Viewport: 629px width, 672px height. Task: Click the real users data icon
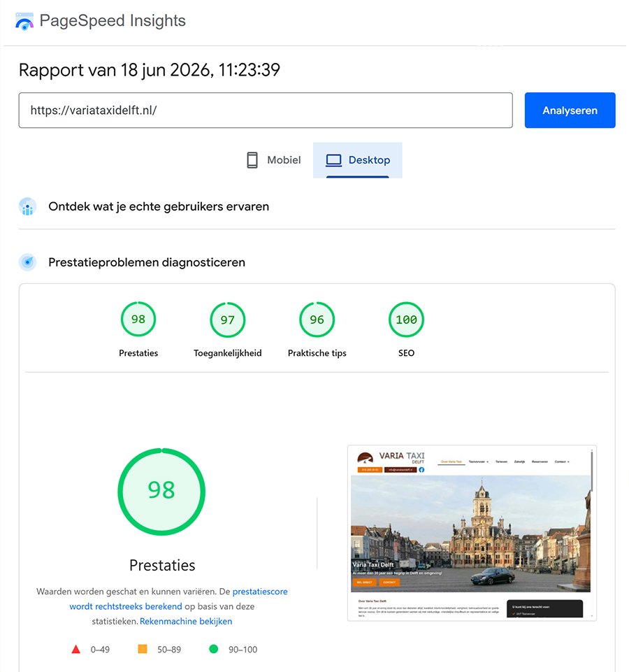(27, 206)
